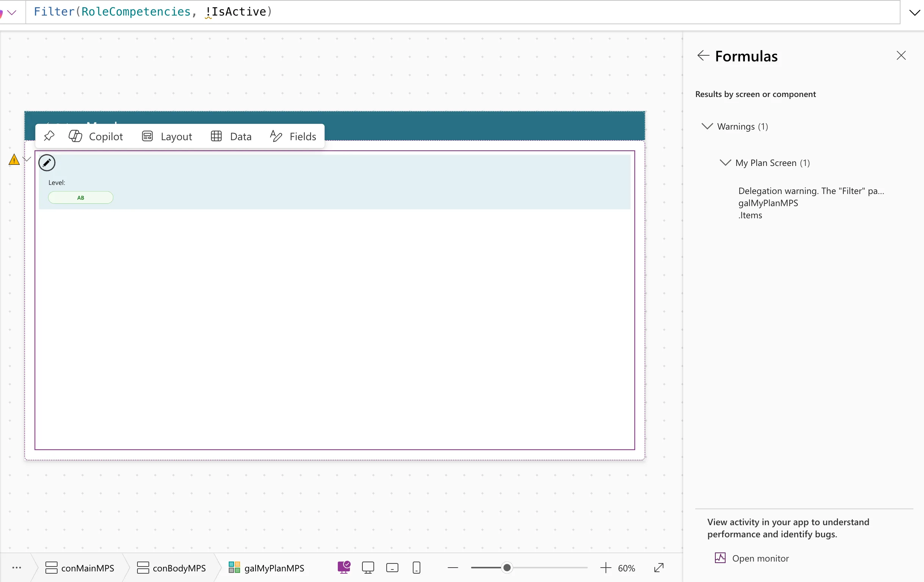Collapse the My Plan Screen (1) group
The image size is (924, 582).
point(725,163)
